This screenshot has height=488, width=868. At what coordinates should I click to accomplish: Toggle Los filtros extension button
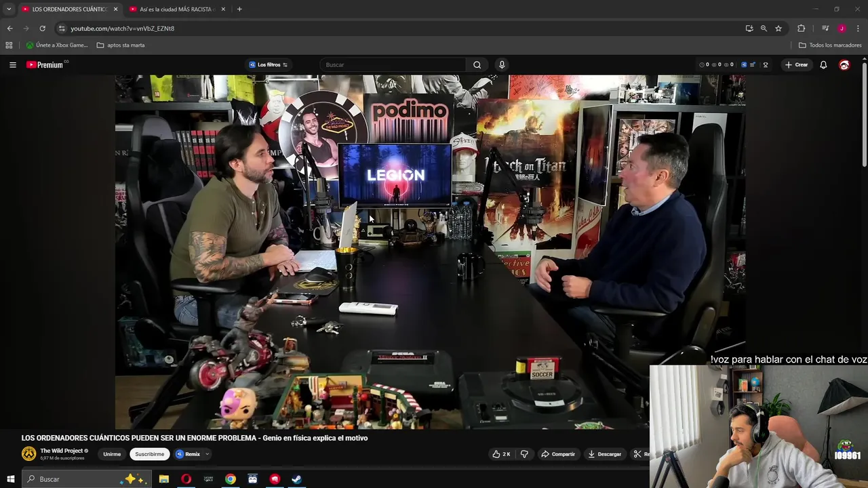[269, 65]
